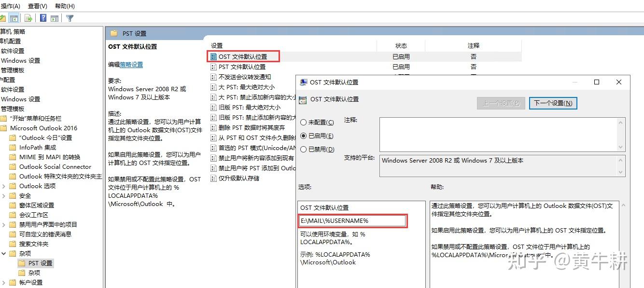
Task: Click the folder icon of 可自定义的错误消息
Action: pos(13,234)
